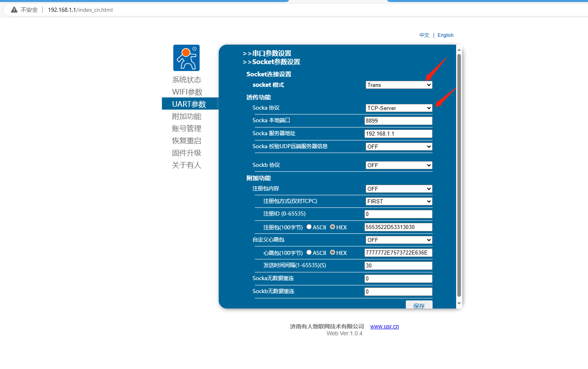Screen dimensions: 588x369
Task: Select ASCII for heartbeat packet format
Action: point(309,252)
